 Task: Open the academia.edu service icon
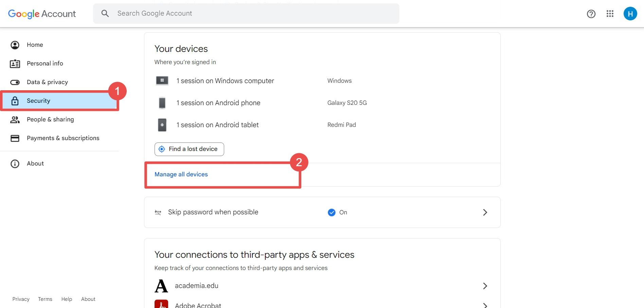point(162,286)
